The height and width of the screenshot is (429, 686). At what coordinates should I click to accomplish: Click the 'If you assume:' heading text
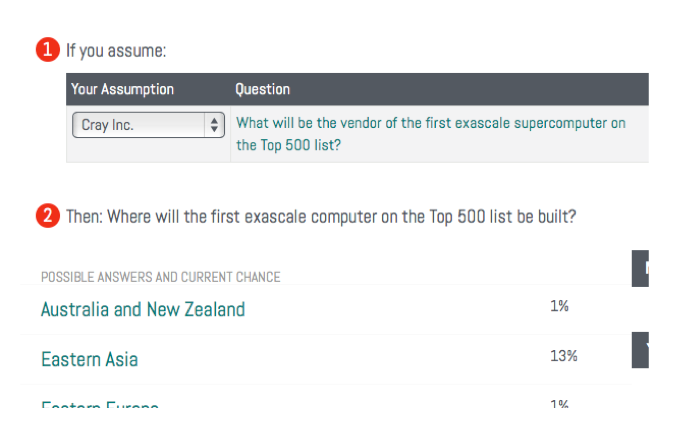coord(116,51)
